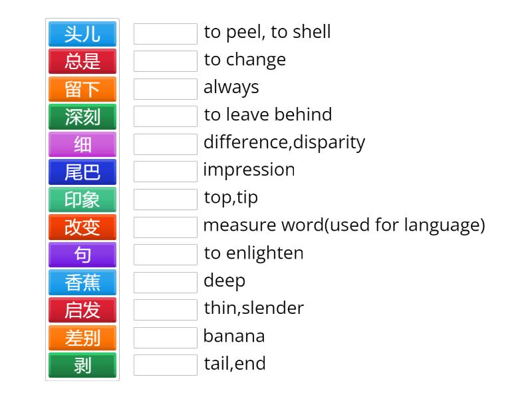Click the green 深刻 tile

pyautogui.click(x=82, y=117)
